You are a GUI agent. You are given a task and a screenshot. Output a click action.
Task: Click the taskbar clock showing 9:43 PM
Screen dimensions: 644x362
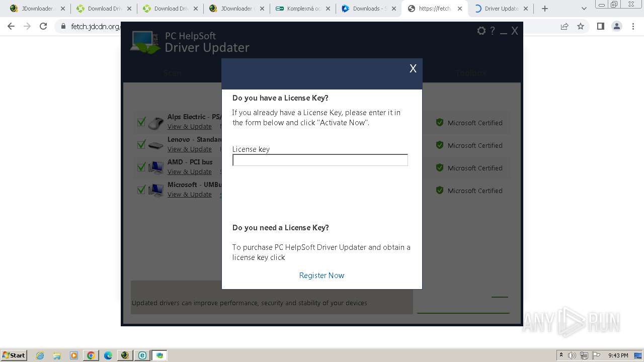pyautogui.click(x=618, y=355)
